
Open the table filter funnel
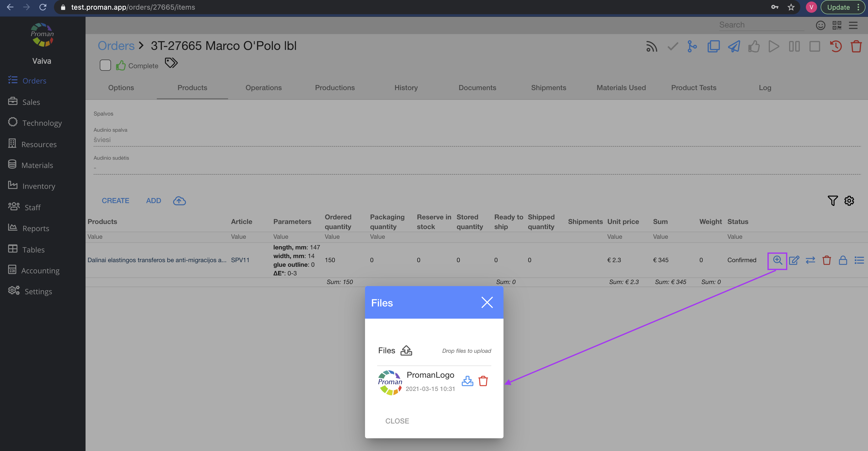click(x=832, y=201)
